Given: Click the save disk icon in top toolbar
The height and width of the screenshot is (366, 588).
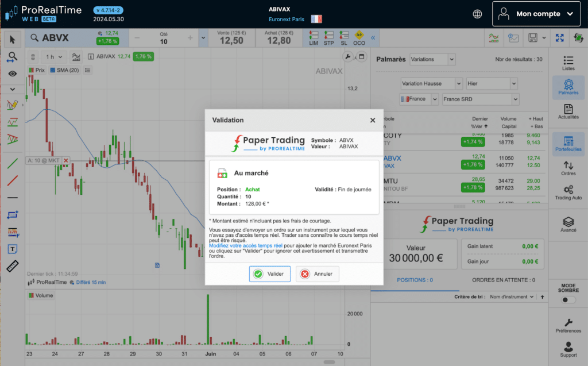Looking at the screenshot, I should (x=533, y=37).
